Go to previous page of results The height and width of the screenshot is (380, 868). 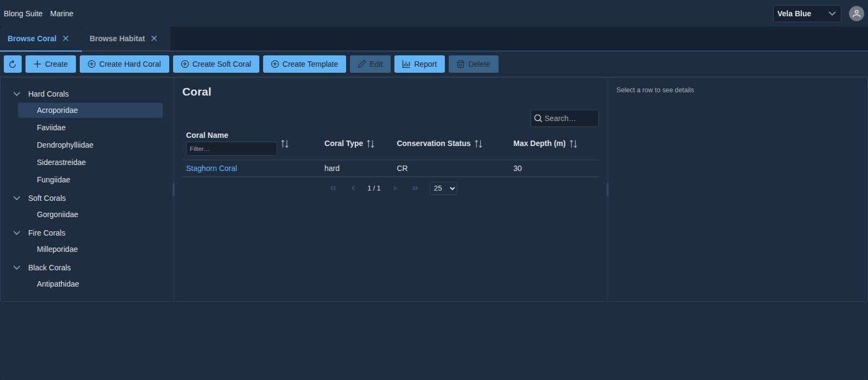[353, 188]
